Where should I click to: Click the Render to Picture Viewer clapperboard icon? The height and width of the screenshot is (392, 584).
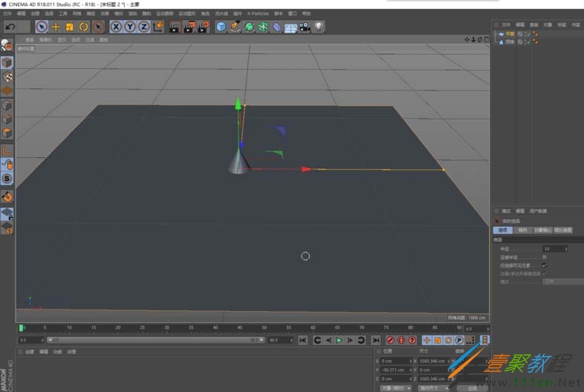pos(189,27)
